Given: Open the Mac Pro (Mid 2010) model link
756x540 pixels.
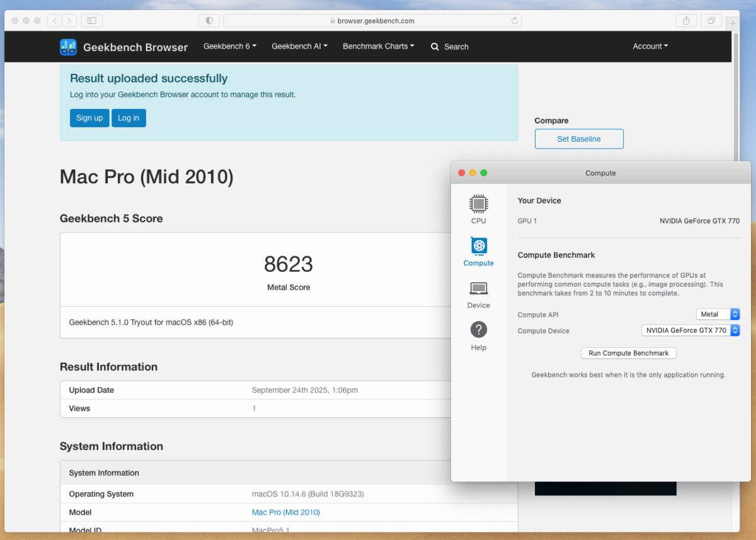Looking at the screenshot, I should click(x=285, y=512).
